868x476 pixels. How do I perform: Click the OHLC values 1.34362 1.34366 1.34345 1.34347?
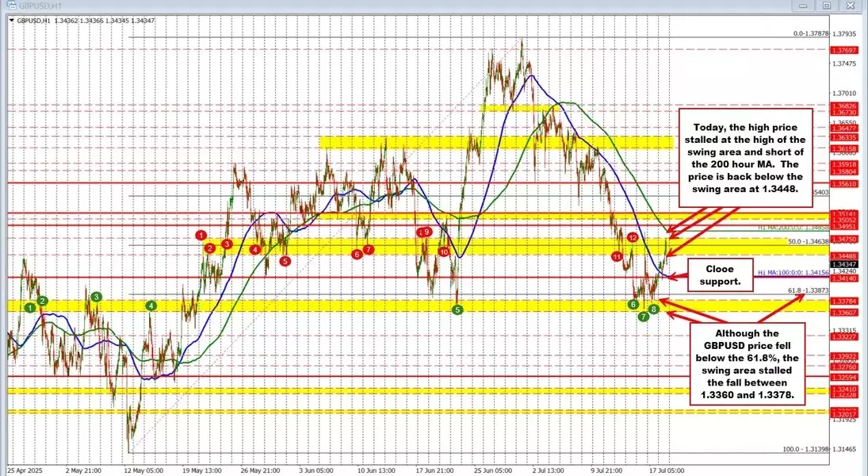pos(105,21)
